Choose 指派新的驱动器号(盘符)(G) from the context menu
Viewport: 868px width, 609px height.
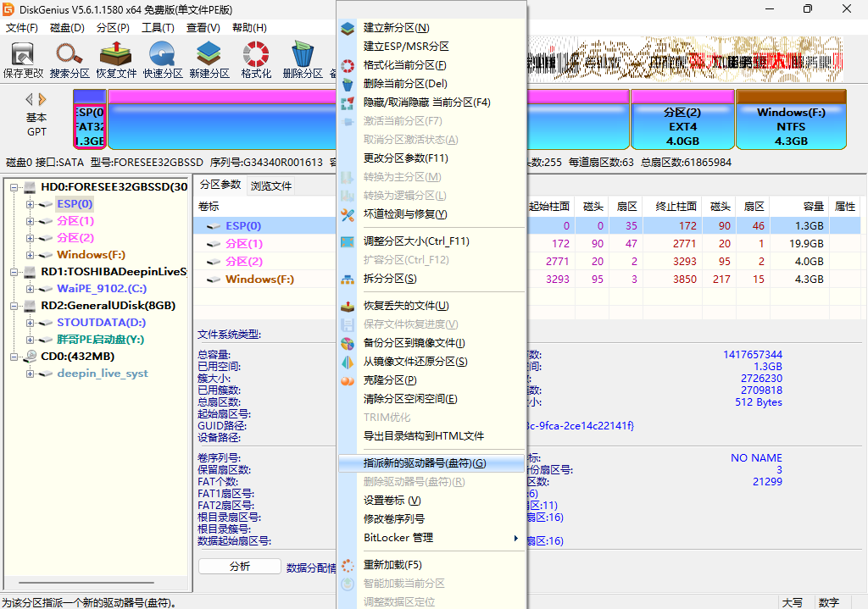click(431, 463)
